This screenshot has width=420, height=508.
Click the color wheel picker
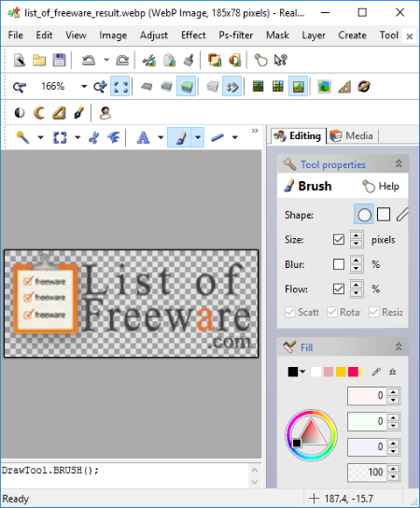click(x=311, y=435)
